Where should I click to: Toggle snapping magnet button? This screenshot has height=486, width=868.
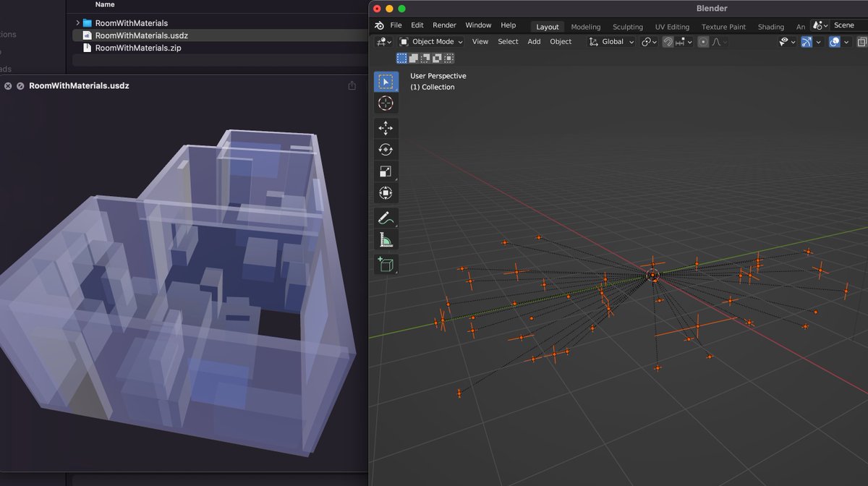(668, 42)
